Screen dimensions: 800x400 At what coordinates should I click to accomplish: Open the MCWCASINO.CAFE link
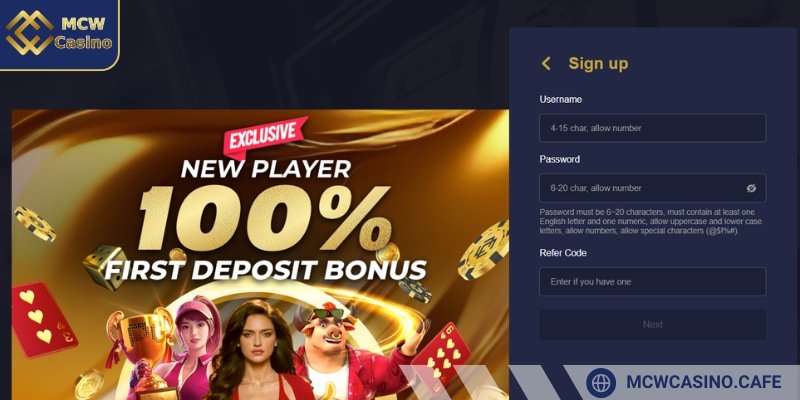[704, 382]
